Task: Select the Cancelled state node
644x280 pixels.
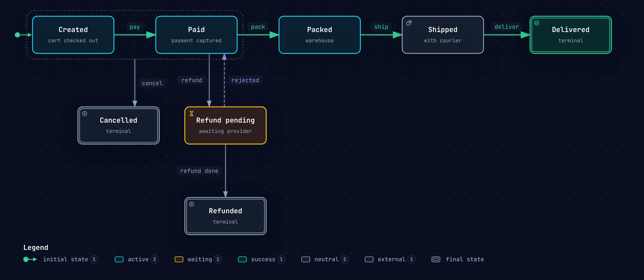Action: click(119, 125)
